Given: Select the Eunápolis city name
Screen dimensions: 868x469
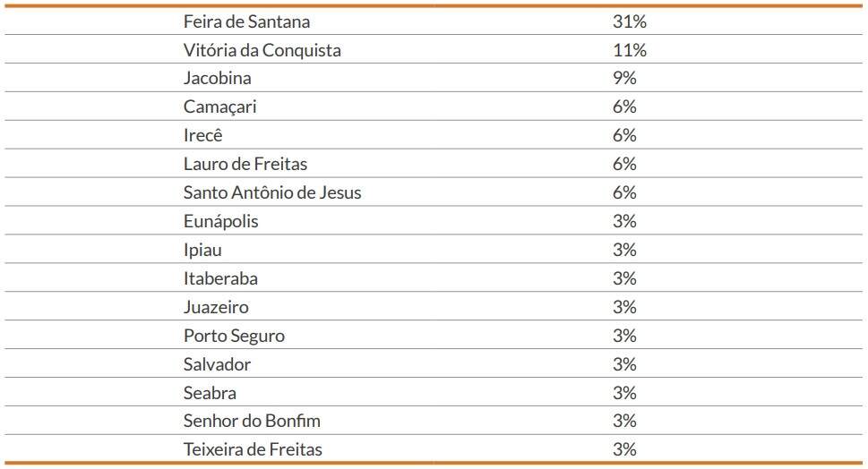Looking at the screenshot, I should click(220, 221).
